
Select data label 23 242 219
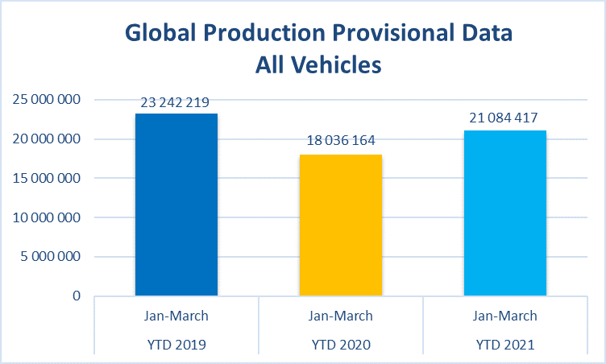[x=175, y=102]
